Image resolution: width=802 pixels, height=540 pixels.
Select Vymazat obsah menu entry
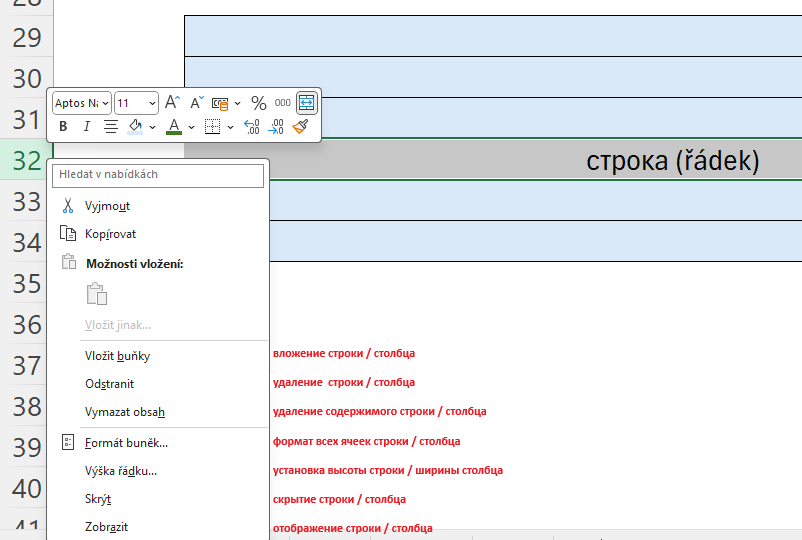pos(124,411)
